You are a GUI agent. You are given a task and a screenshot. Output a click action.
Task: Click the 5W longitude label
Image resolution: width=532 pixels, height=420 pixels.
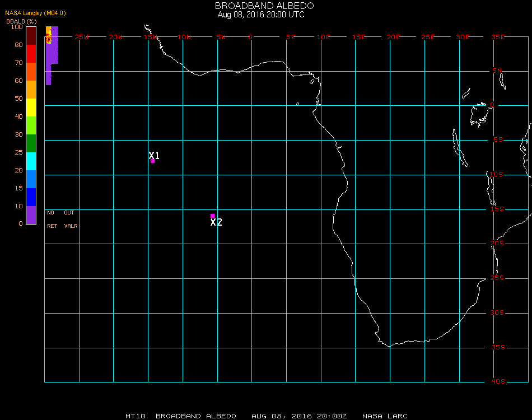coord(221,37)
